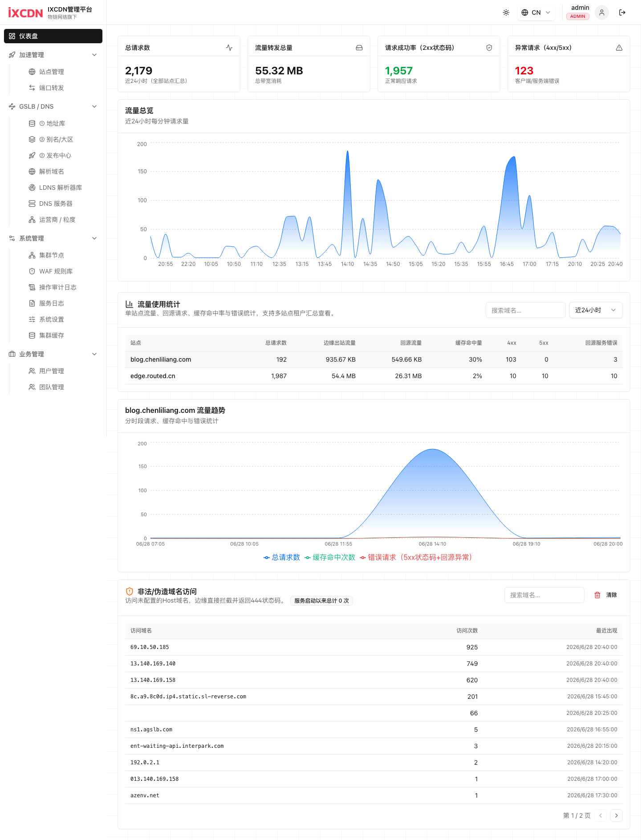
Task: Toggle the 总请求数 legend series
Action: point(282,557)
